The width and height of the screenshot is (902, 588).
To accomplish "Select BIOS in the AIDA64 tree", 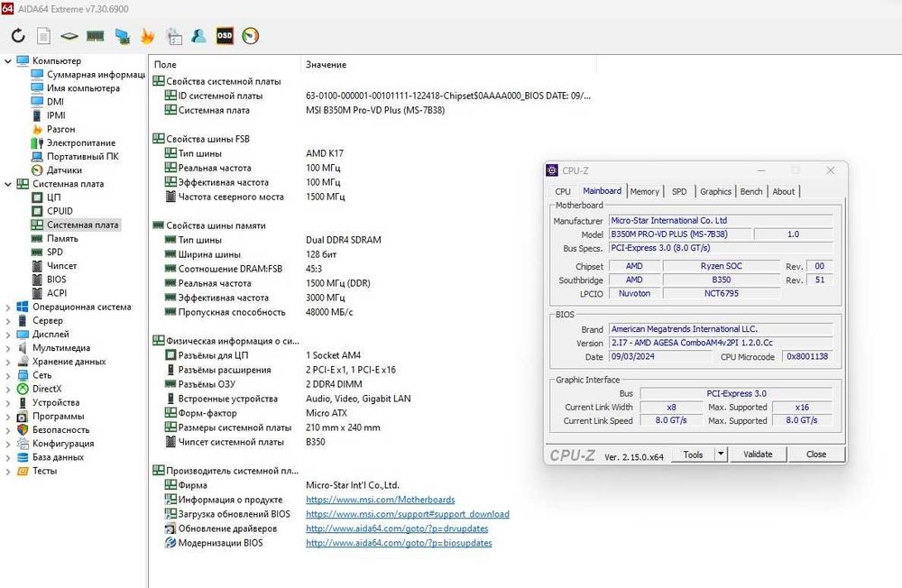I will click(x=49, y=280).
